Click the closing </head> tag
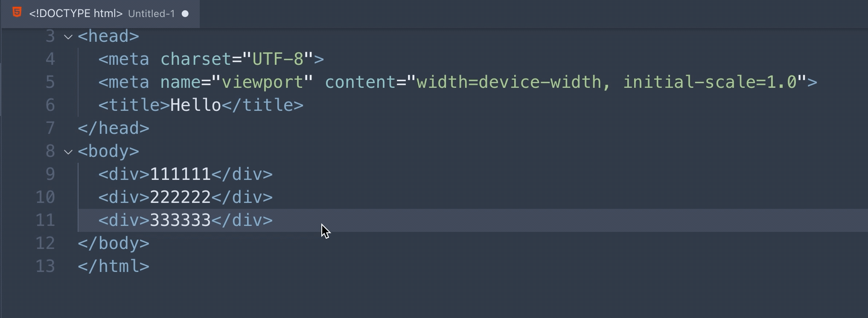Viewport: 868px width, 318px height. [x=114, y=128]
